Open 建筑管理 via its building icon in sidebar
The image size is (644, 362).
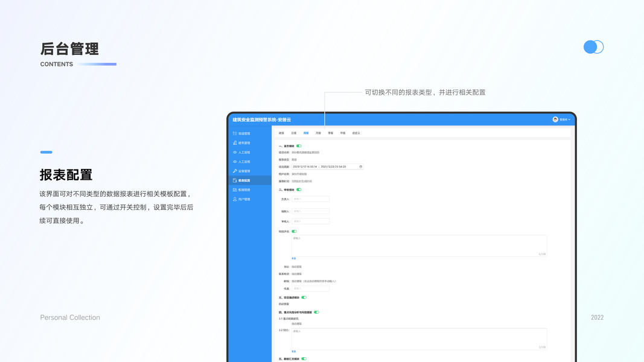coord(235,143)
